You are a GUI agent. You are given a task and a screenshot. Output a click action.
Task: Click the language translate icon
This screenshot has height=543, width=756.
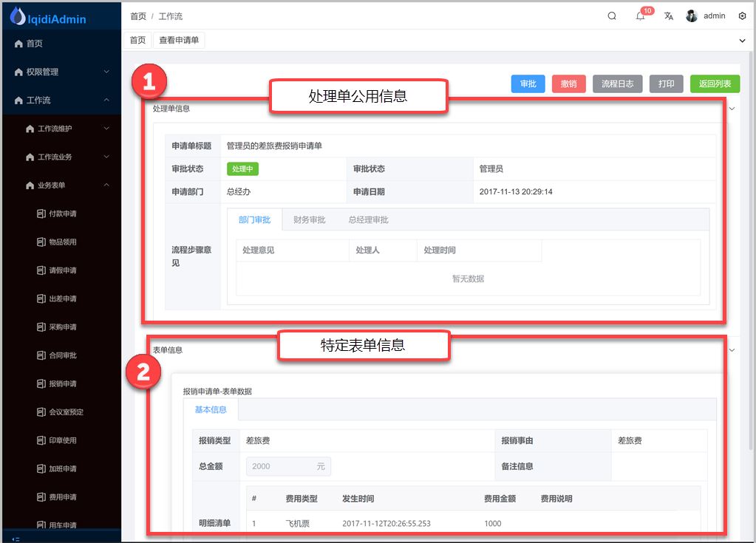tap(668, 16)
